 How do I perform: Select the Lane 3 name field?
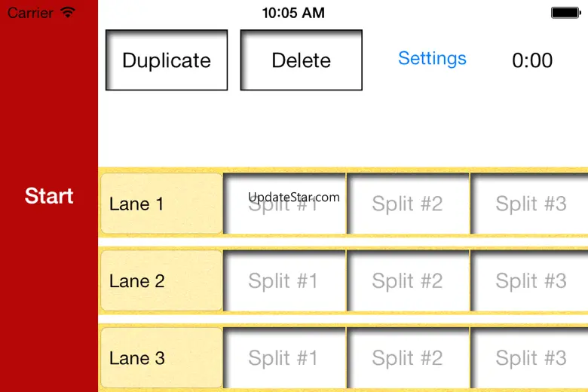click(161, 358)
